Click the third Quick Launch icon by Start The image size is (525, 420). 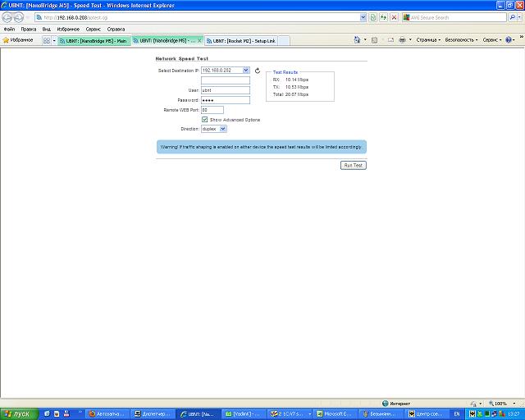click(x=66, y=414)
